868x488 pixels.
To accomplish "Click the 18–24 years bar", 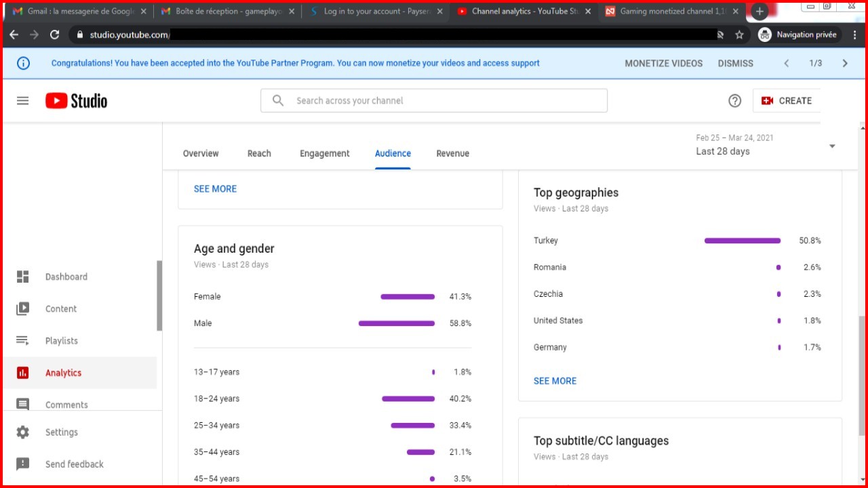I will pos(408,399).
